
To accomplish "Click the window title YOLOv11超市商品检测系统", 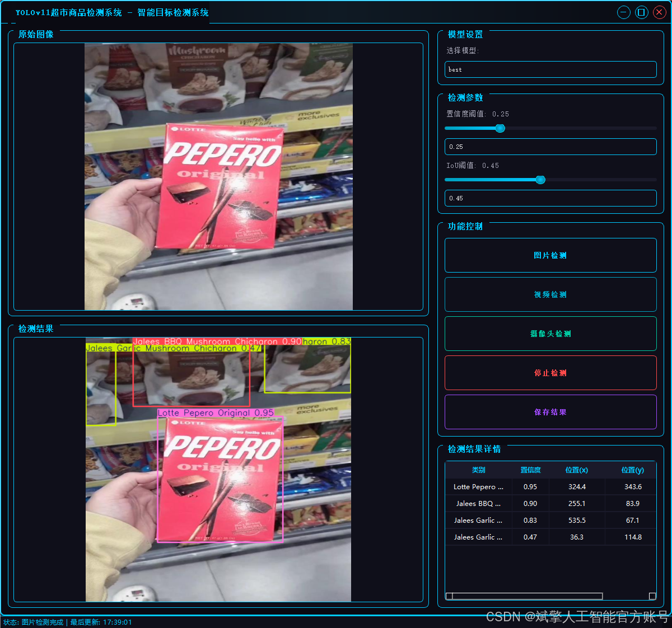I will click(68, 12).
